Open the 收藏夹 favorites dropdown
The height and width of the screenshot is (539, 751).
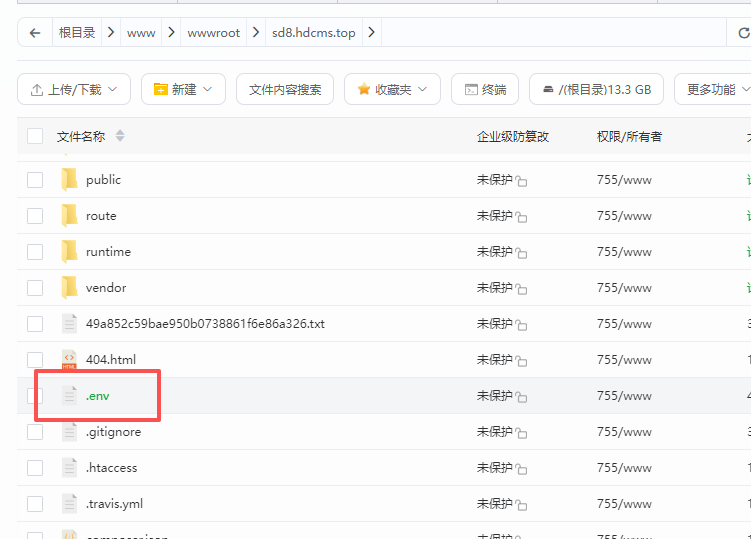pos(392,89)
